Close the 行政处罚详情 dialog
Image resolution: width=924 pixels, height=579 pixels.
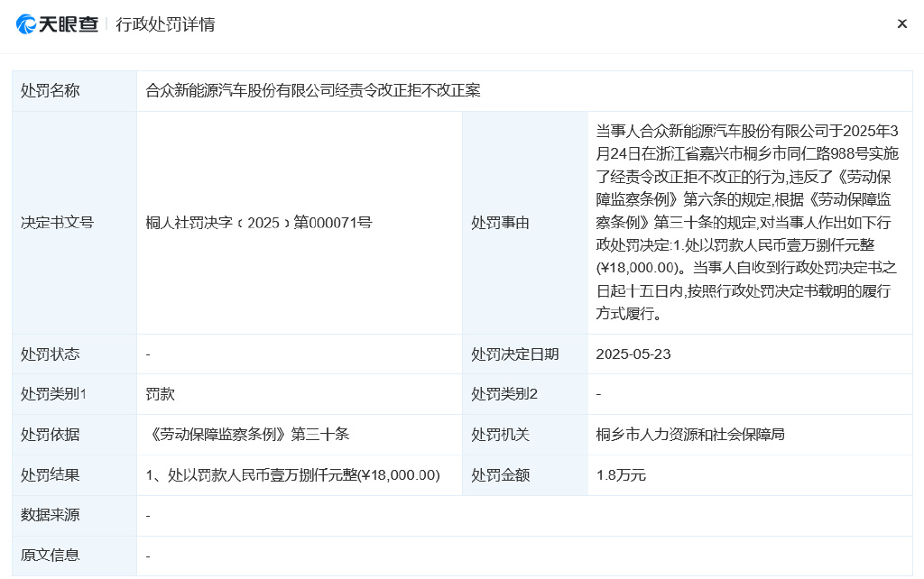pos(901,23)
